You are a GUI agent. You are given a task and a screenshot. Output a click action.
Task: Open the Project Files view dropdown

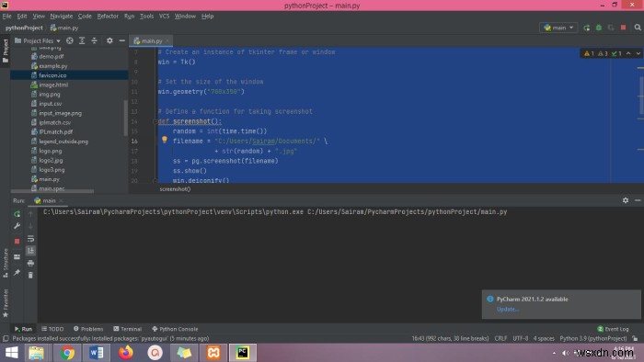coord(38,40)
